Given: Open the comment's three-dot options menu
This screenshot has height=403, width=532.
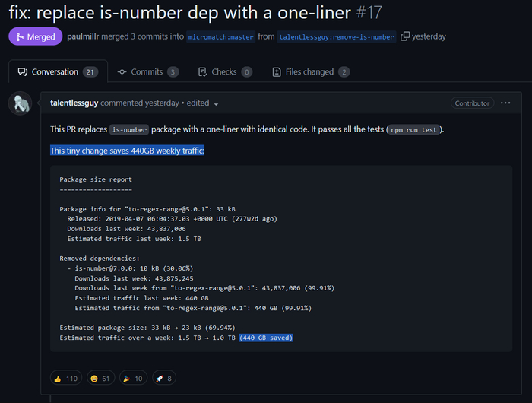Looking at the screenshot, I should 505,103.
